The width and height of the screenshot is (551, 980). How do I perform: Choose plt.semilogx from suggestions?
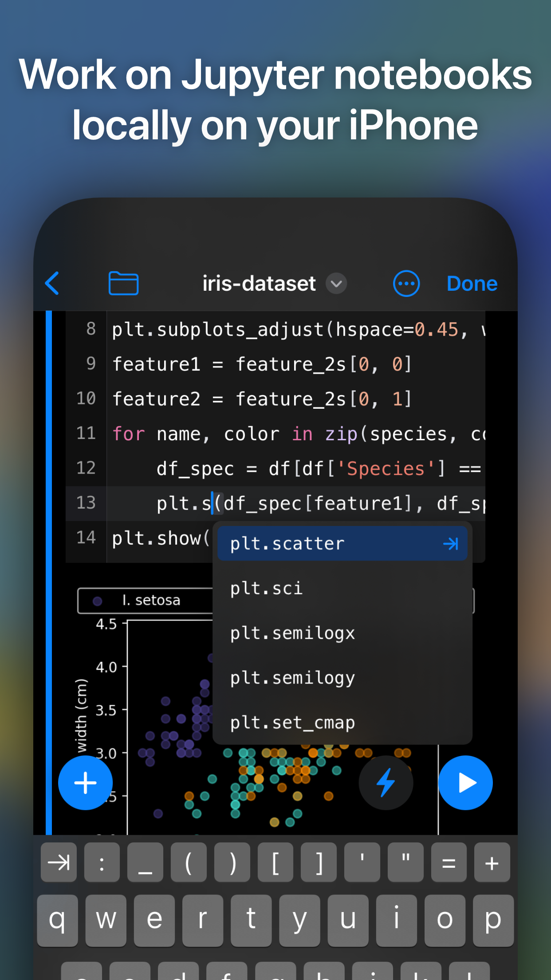(342, 633)
